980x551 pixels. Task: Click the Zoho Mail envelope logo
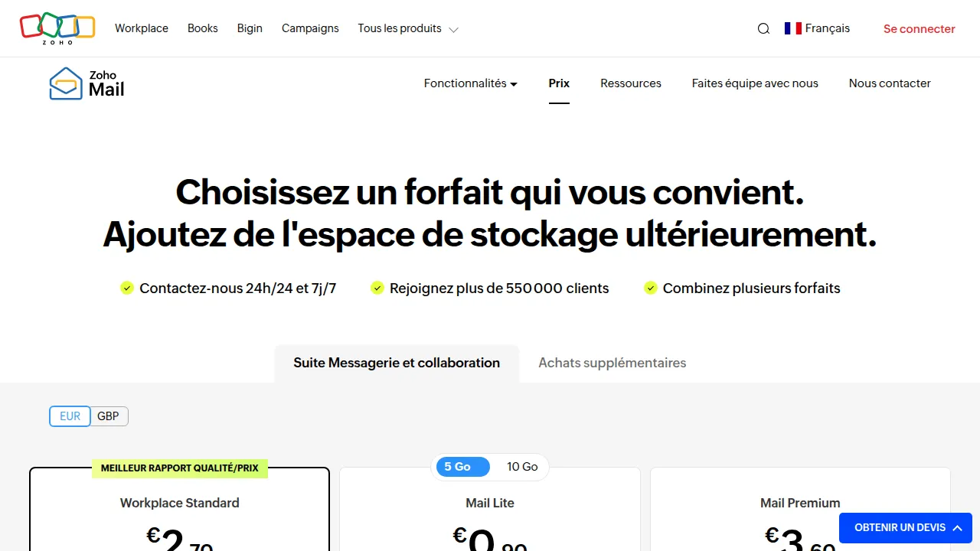(87, 83)
